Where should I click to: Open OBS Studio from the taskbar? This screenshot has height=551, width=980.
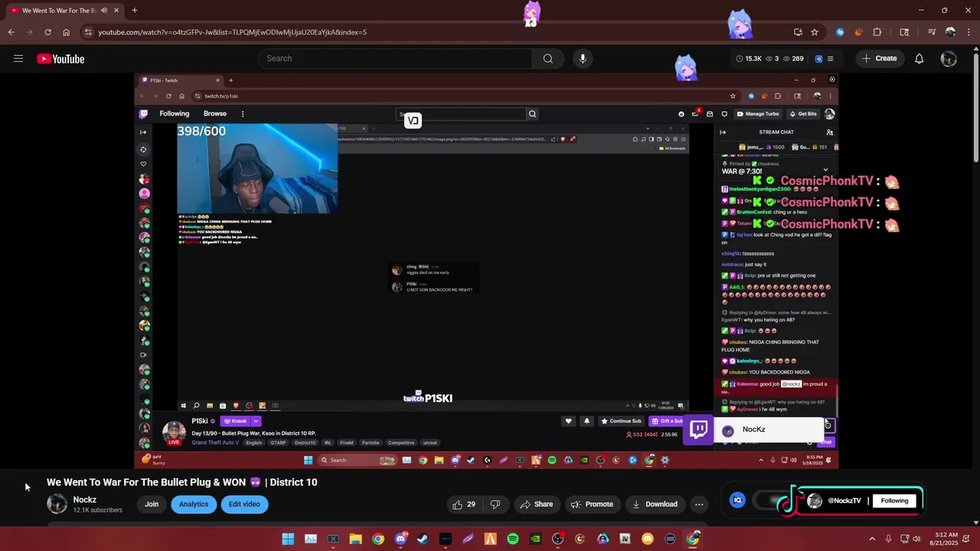[x=558, y=539]
